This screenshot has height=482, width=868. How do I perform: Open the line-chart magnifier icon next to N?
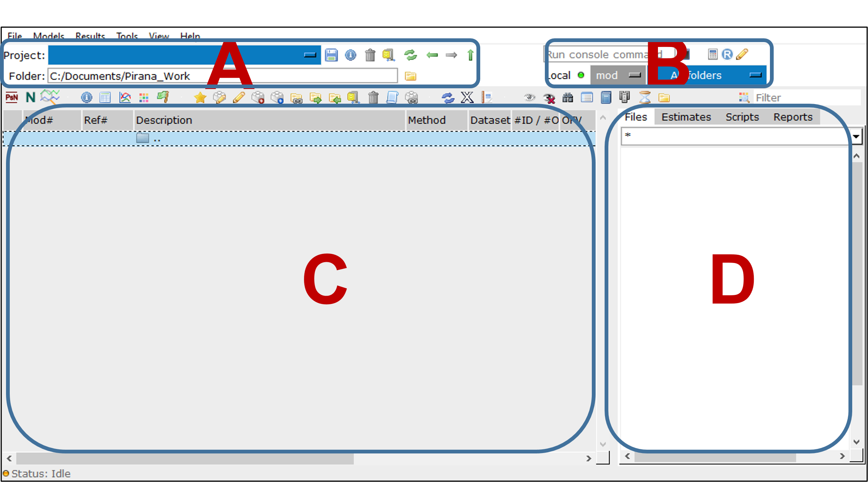tap(50, 97)
